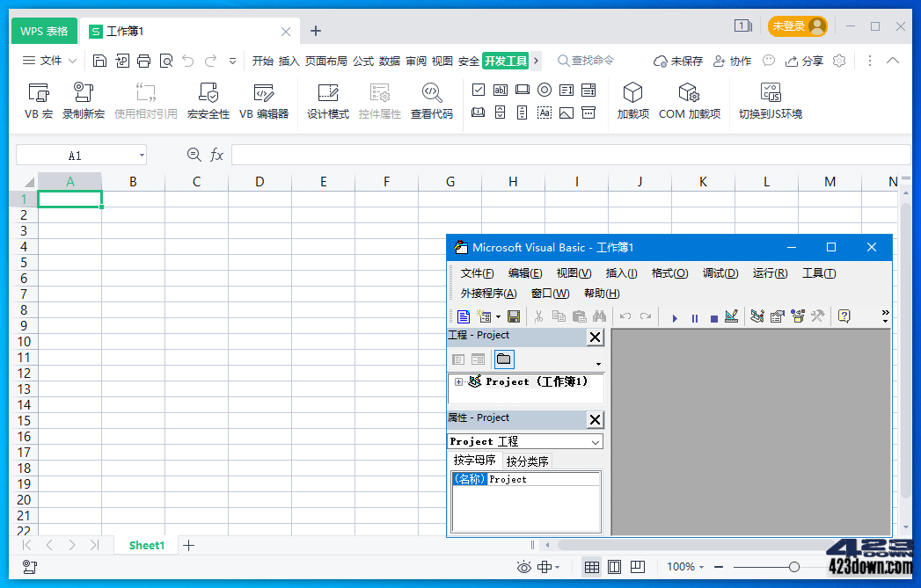Click 切换到JS环境 icon
Screen dimensions: 921x588
pyautogui.click(x=770, y=99)
